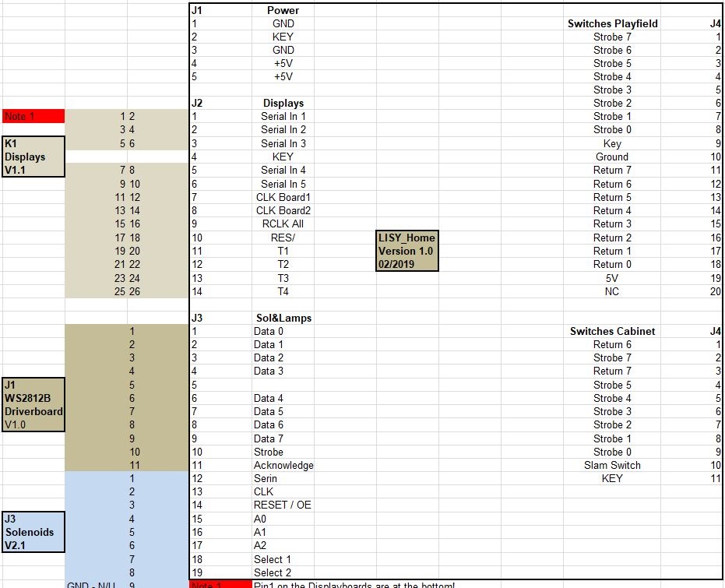Click the red Note 1 cell beside pins 1 2
The height and width of the screenshot is (588, 725).
tap(33, 117)
